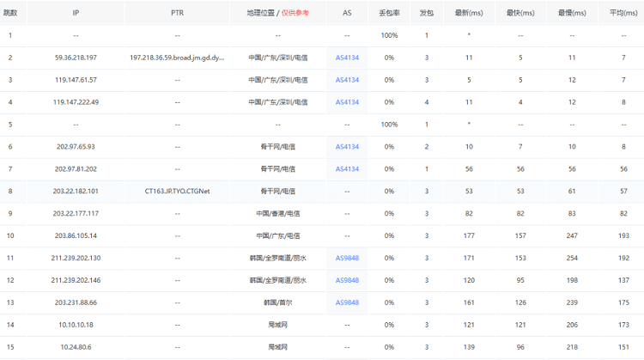Screen dimensions: 644x360
Task: Open the AS9848 link for 211.239.202.146
Action: click(347, 280)
